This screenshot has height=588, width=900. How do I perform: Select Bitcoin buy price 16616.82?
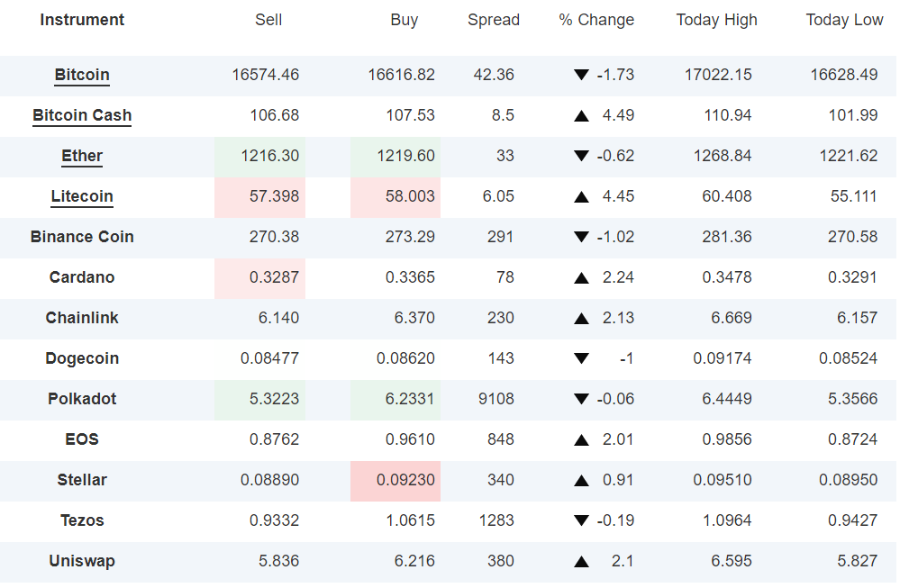[x=401, y=75]
